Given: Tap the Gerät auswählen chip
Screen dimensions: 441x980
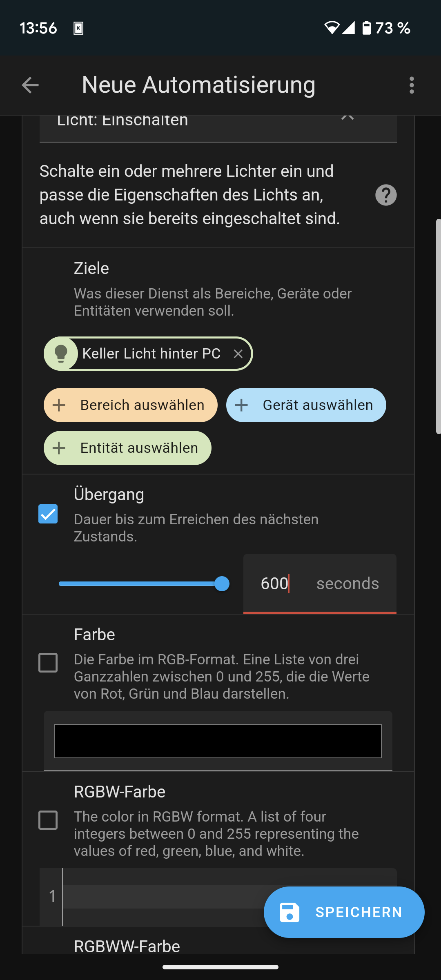Looking at the screenshot, I should pos(306,405).
